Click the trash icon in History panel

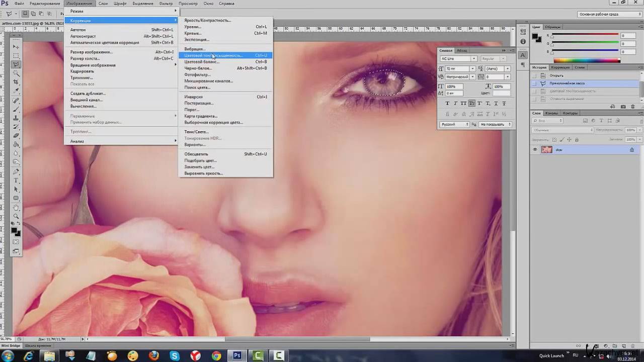point(632,107)
